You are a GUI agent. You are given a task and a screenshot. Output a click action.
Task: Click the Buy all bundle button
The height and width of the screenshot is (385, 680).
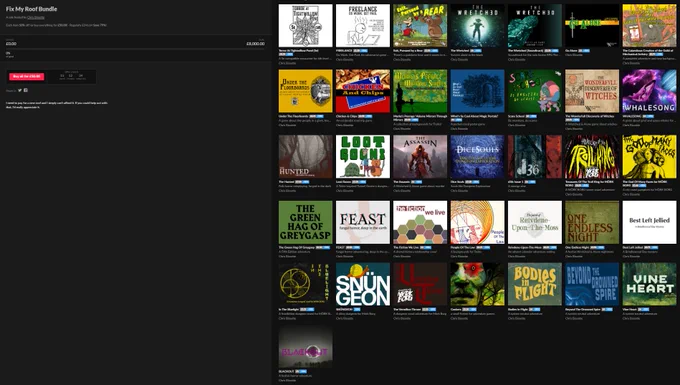26,76
